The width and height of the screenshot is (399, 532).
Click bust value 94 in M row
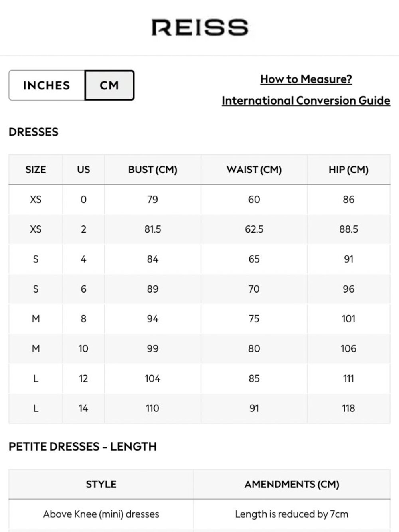153,319
